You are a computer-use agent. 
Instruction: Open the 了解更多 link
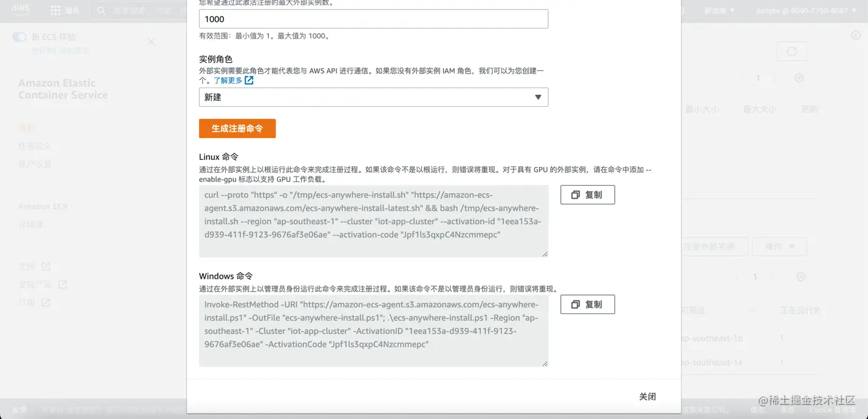[x=228, y=80]
